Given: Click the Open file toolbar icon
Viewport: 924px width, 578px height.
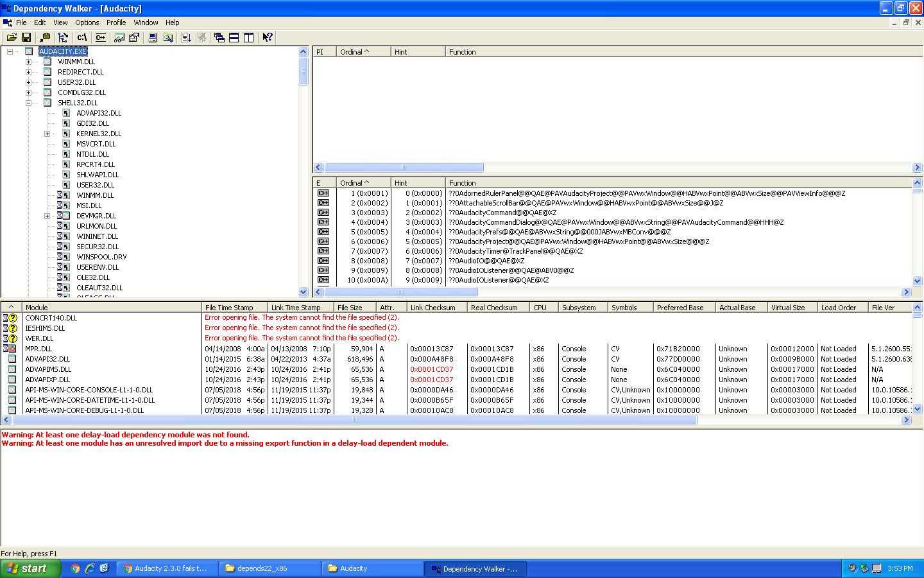Looking at the screenshot, I should [x=12, y=37].
